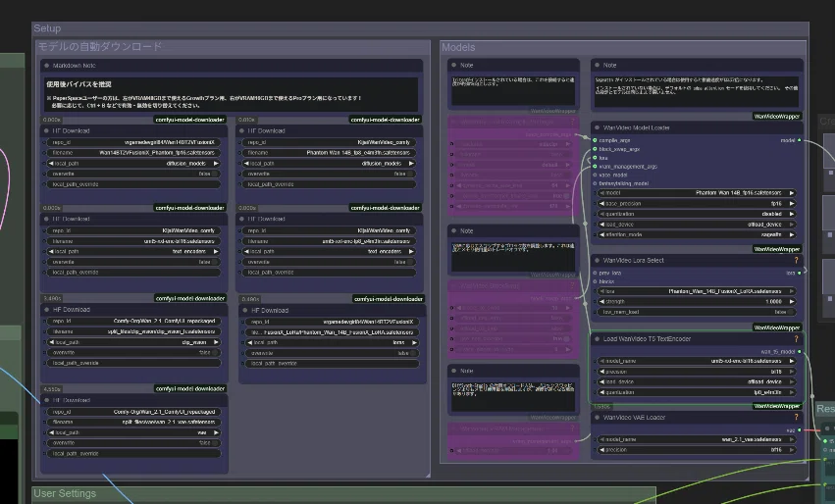The image size is (835, 504).
Task: Click the lora output slot of WanVideo Lora Select
Action: [x=800, y=273]
